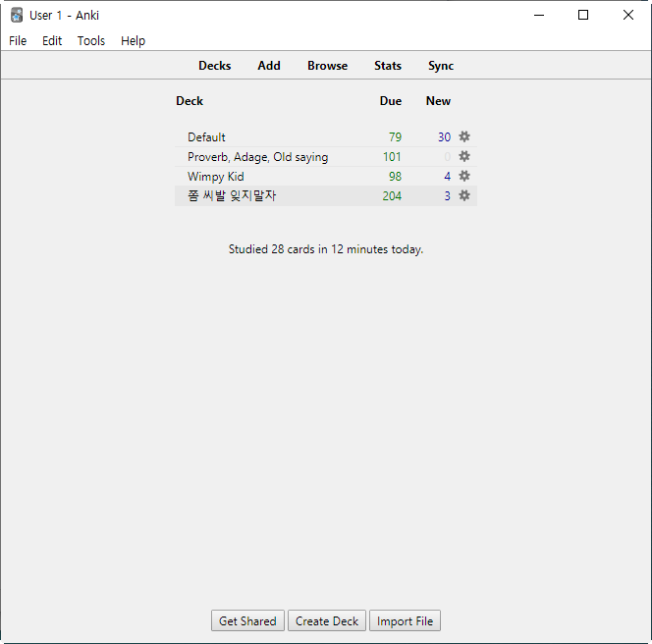This screenshot has width=652, height=644.
Task: Click the Due column header
Action: 391,101
